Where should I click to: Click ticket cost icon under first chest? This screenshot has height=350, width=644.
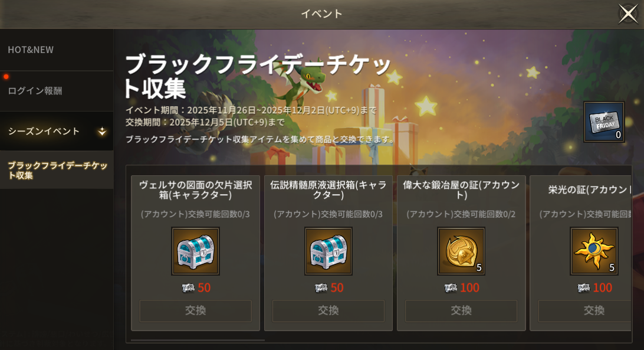click(188, 288)
